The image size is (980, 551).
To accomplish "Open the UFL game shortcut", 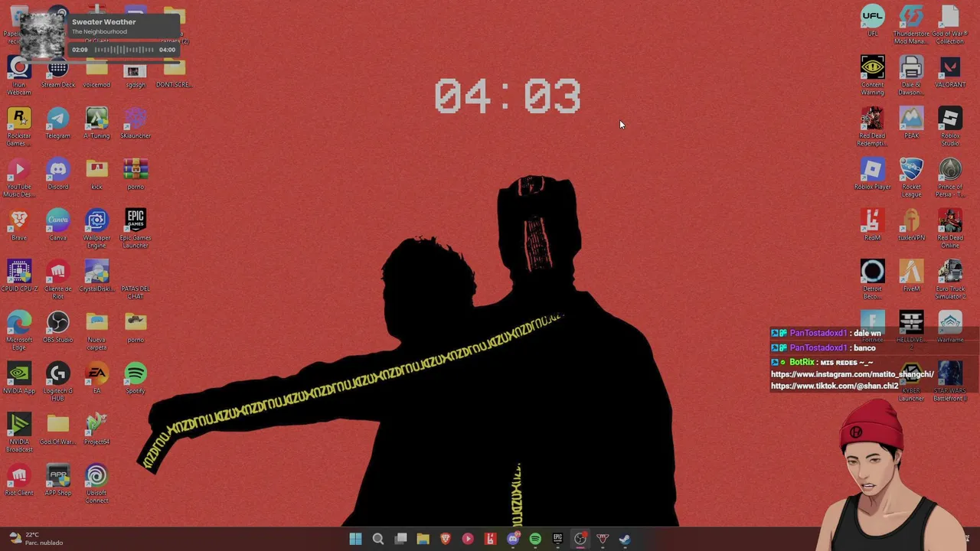I will pos(872,21).
